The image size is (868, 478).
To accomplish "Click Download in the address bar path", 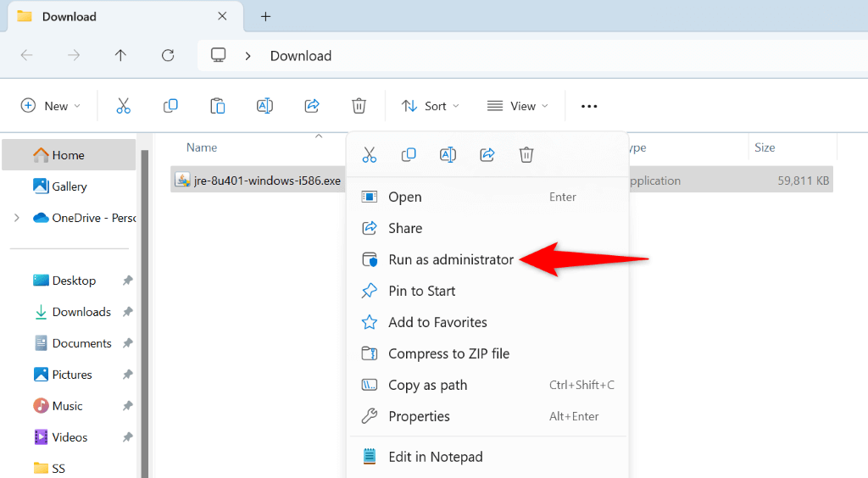I will 301,56.
